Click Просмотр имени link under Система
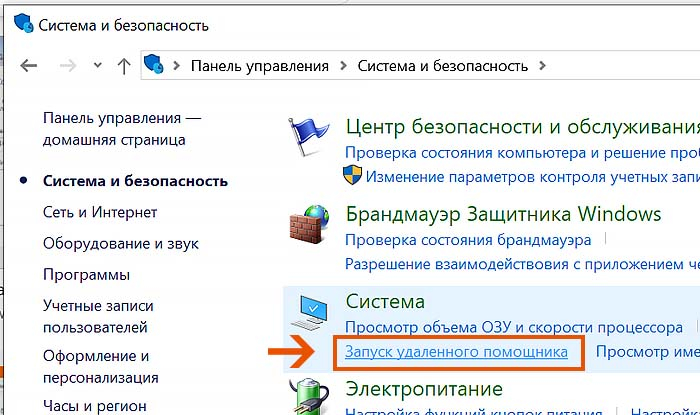 (x=648, y=352)
